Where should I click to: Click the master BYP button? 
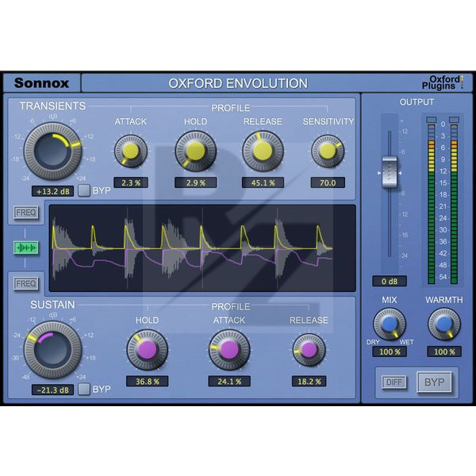(x=435, y=382)
